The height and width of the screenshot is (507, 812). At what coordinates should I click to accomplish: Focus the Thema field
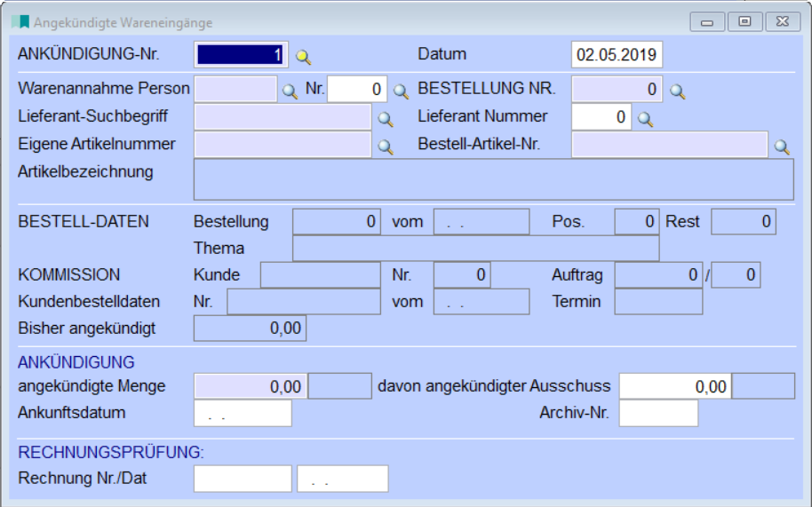point(476,249)
